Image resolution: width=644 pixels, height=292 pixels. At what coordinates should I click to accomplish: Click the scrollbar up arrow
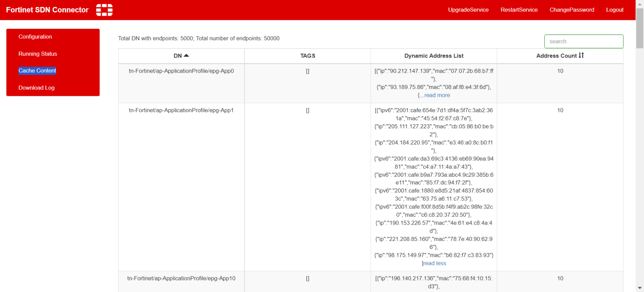pos(640,3)
